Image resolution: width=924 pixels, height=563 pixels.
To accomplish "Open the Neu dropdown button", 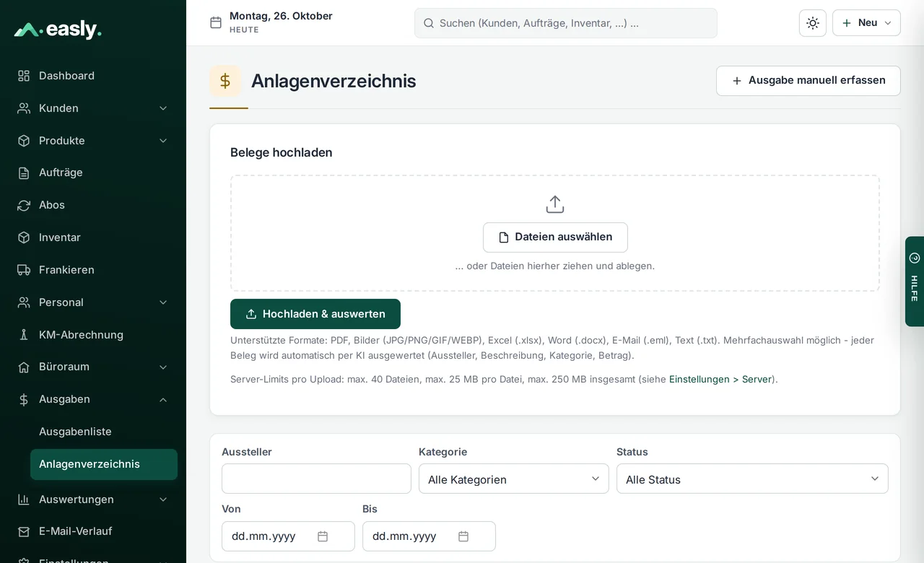I will click(x=866, y=23).
